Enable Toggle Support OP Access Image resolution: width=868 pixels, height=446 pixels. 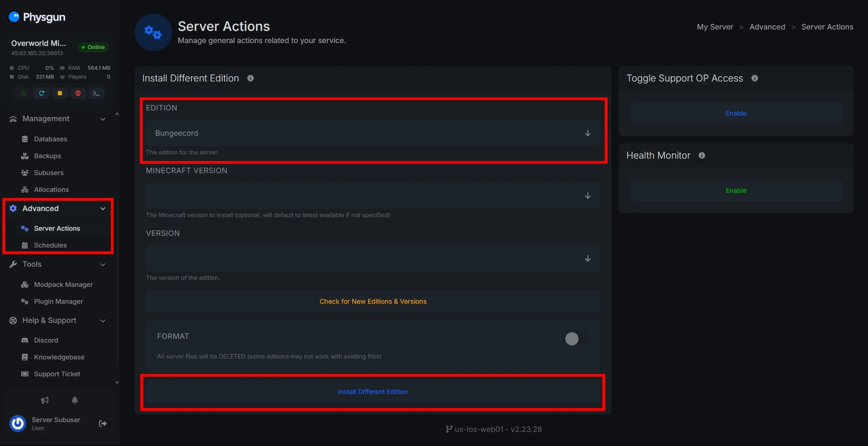(x=736, y=113)
